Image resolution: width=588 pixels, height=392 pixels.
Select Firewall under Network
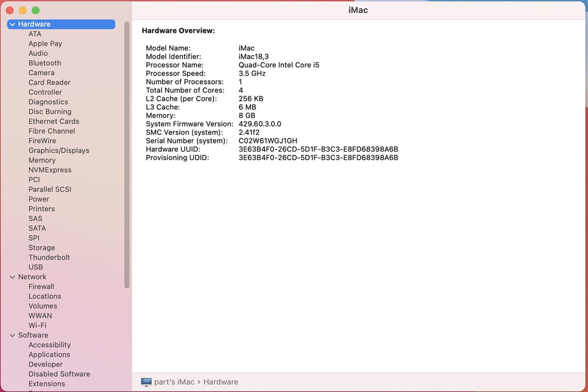point(41,286)
